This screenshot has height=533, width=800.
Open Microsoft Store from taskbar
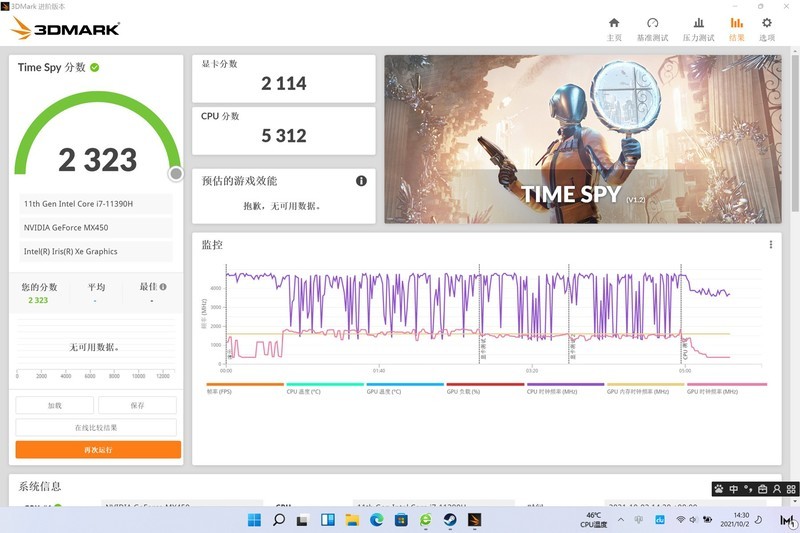(401, 520)
